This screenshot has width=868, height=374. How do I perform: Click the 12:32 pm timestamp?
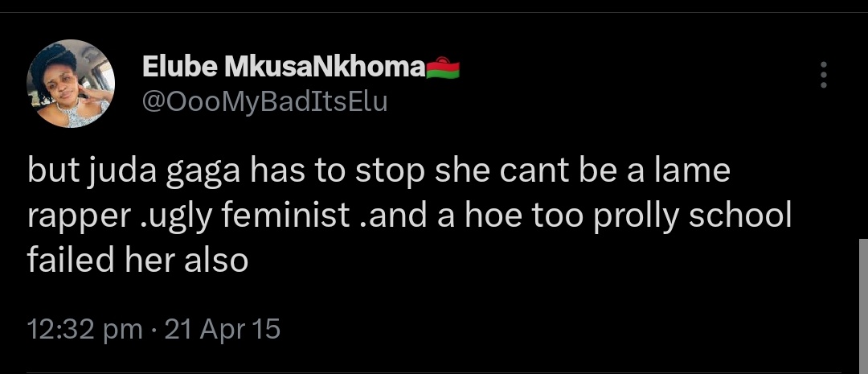point(84,329)
